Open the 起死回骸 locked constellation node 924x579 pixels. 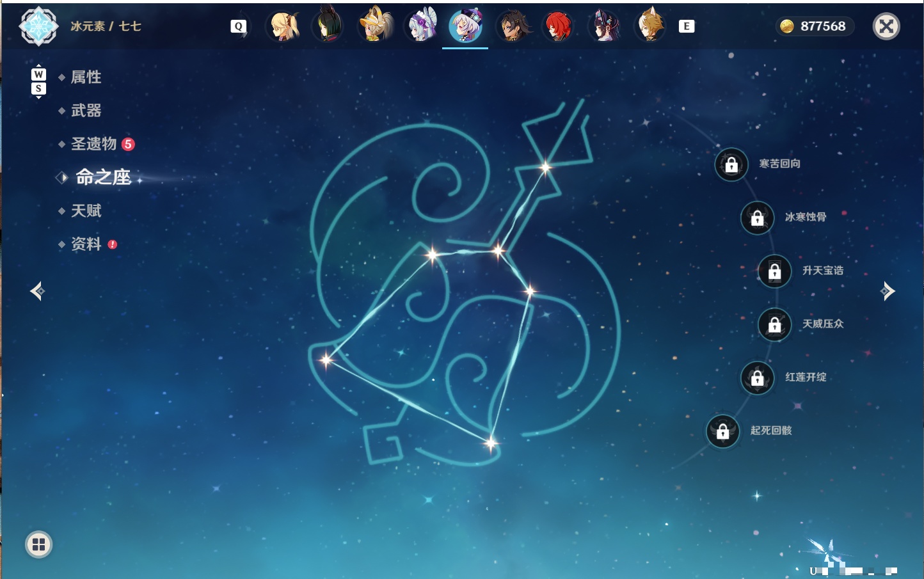[723, 431]
